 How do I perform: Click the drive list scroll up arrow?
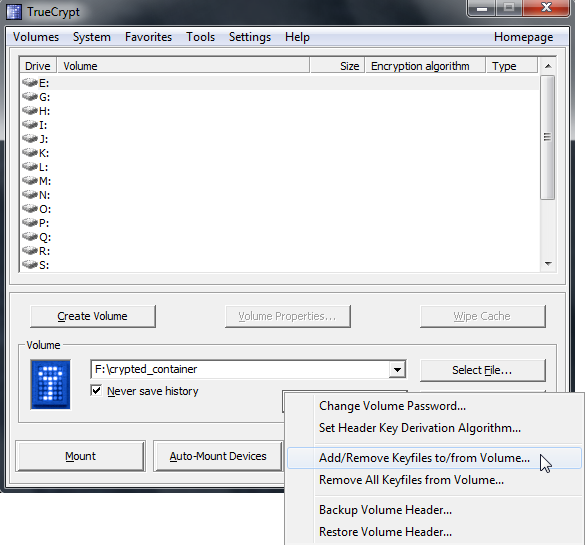tap(548, 66)
